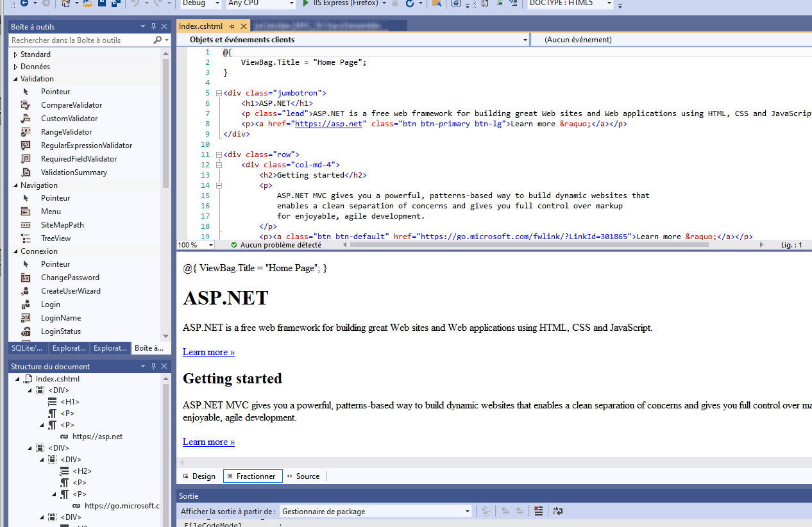Click the Rechercher dans la Boîte à outils field
Viewport: 812px width, 527px height.
(x=81, y=40)
